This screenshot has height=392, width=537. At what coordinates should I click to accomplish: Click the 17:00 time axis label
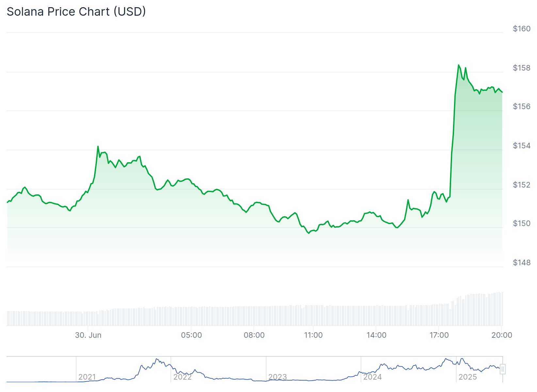click(x=439, y=335)
